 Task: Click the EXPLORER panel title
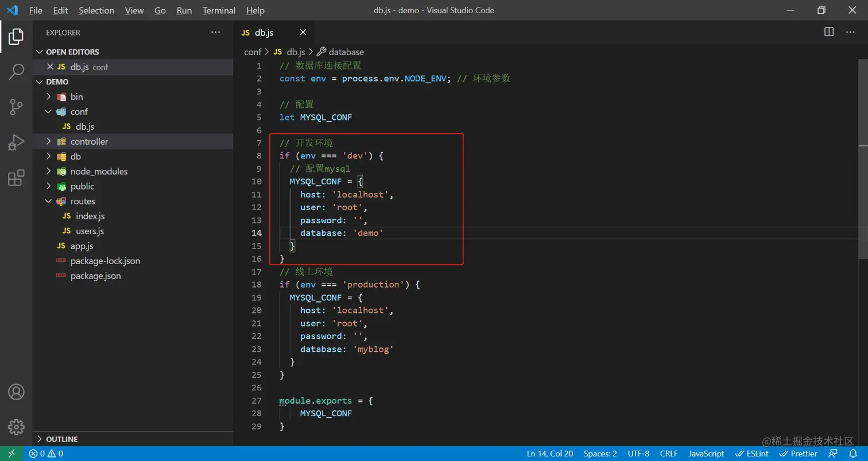click(x=63, y=33)
